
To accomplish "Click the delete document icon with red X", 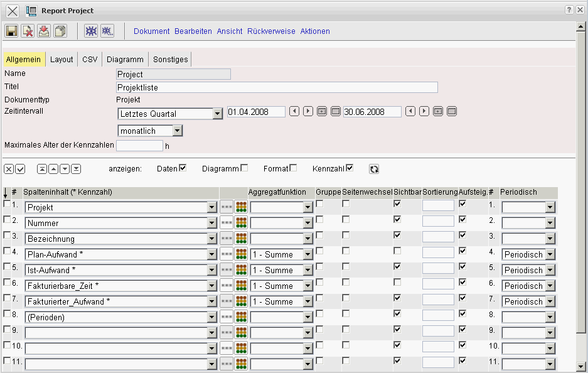I will pyautogui.click(x=28, y=31).
